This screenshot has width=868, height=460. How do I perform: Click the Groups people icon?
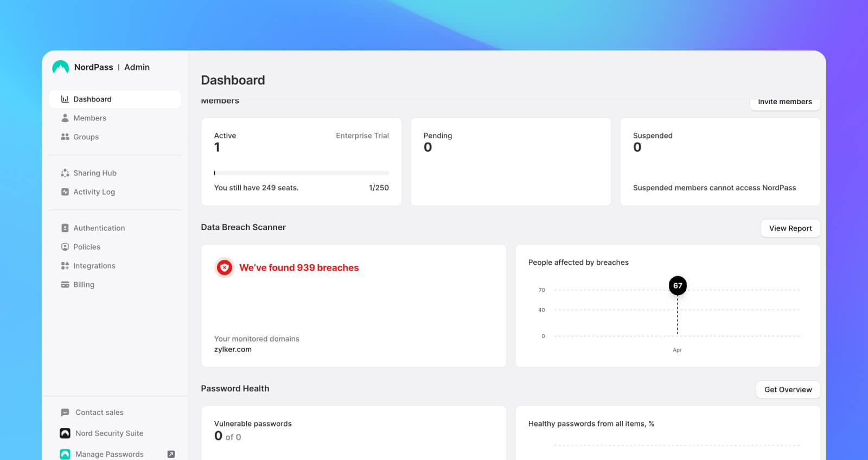(x=65, y=137)
